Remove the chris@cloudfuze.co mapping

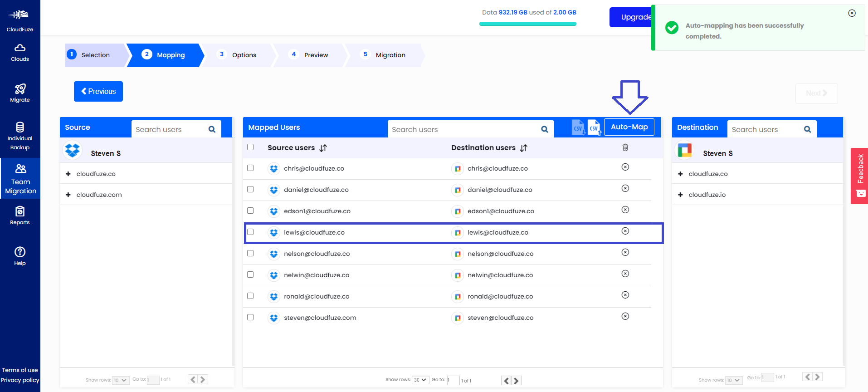pos(625,167)
